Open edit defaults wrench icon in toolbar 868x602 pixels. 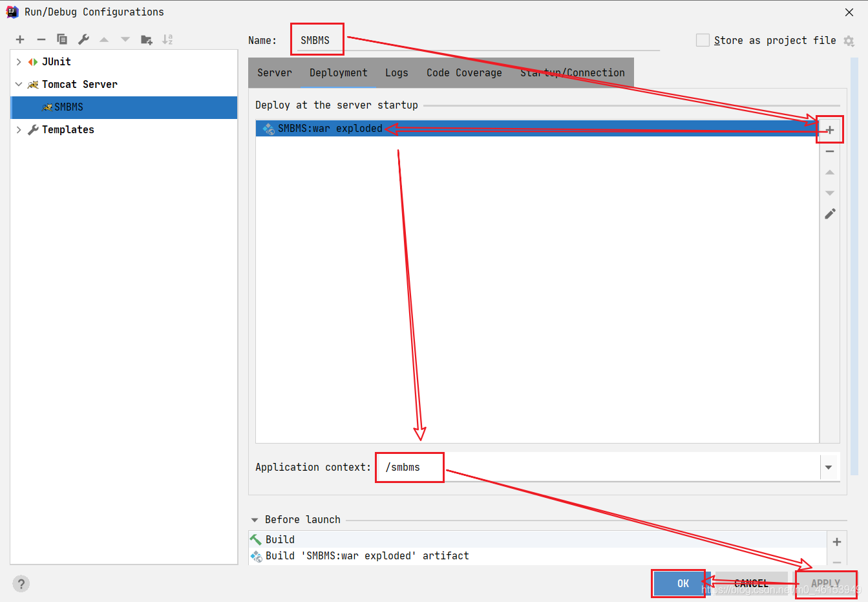83,39
